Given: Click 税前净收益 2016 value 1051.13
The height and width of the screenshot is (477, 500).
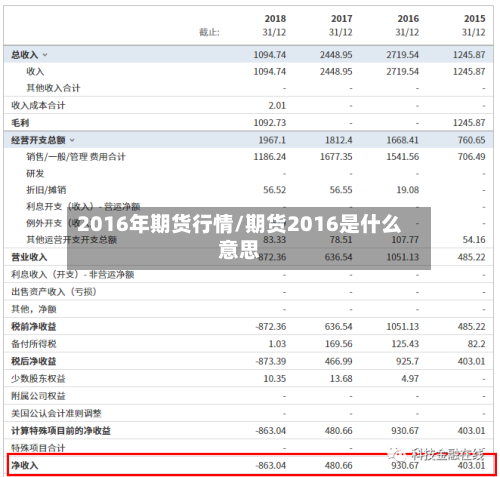Looking at the screenshot, I should pyautogui.click(x=402, y=327).
